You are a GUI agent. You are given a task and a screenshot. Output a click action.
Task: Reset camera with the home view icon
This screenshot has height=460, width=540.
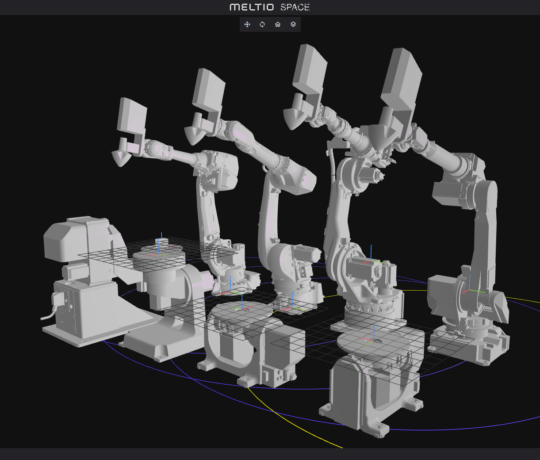pos(278,24)
